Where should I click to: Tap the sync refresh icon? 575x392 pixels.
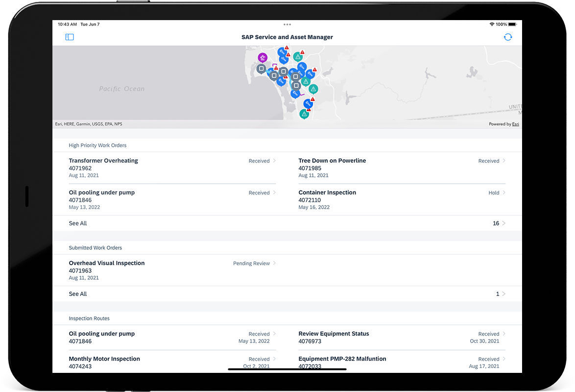pos(508,37)
